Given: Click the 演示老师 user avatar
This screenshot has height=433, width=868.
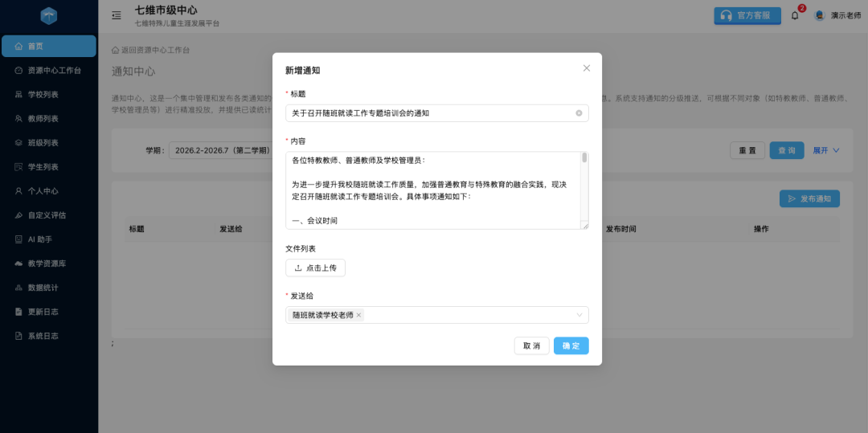Looking at the screenshot, I should pyautogui.click(x=819, y=15).
